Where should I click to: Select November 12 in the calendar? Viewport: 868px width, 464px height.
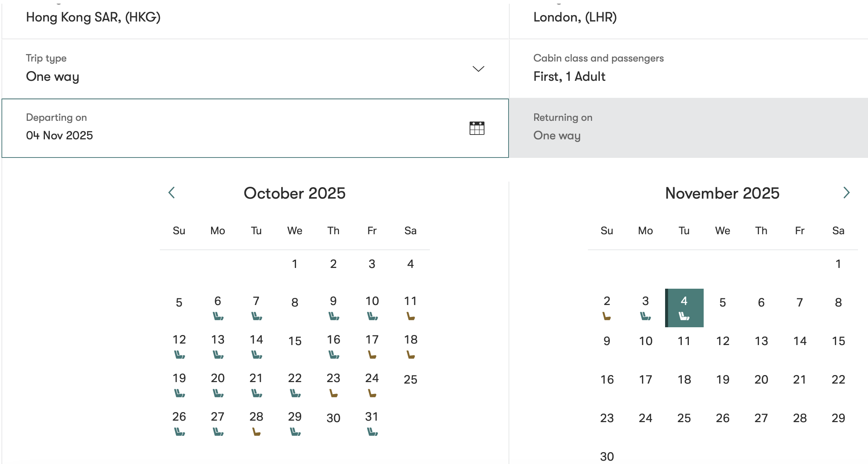[723, 341]
